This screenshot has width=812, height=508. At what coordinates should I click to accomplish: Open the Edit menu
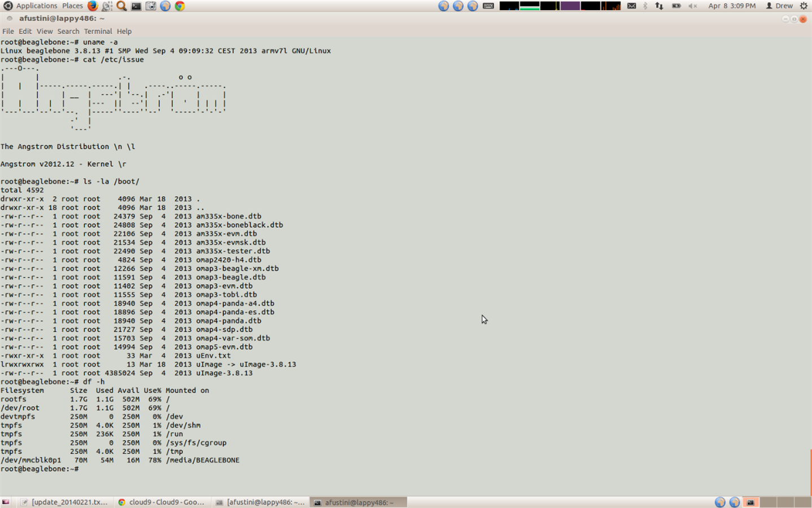click(x=25, y=31)
